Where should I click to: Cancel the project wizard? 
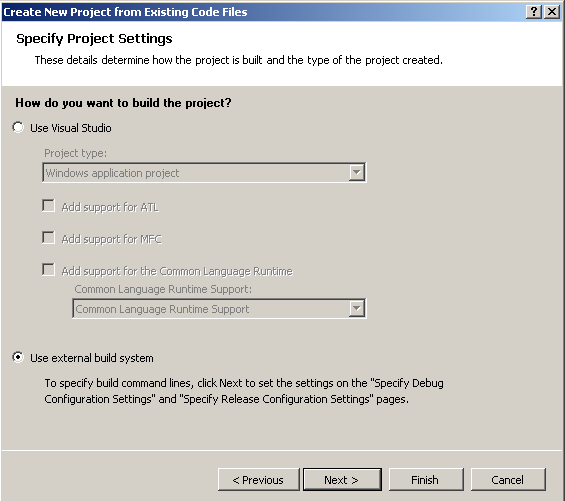click(508, 480)
